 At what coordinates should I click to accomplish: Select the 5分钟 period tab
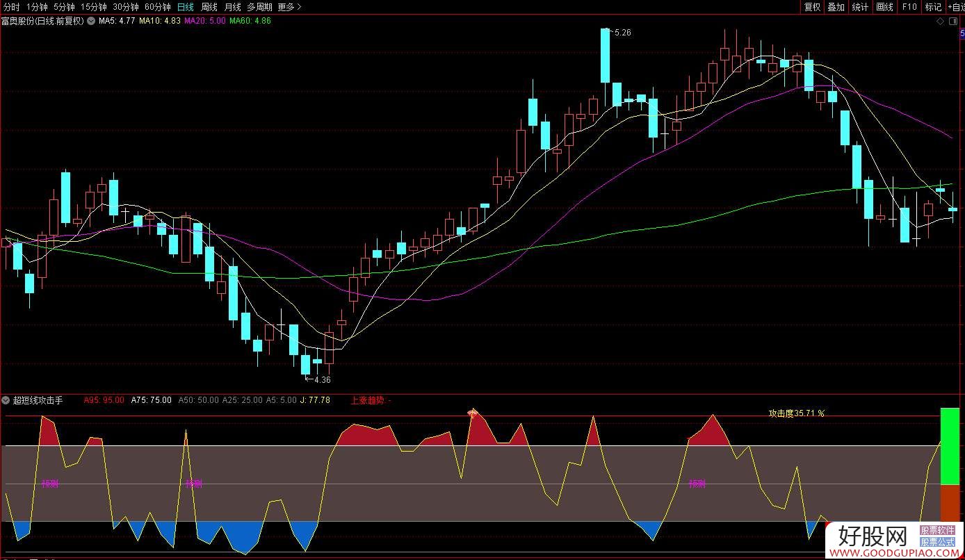click(x=64, y=7)
